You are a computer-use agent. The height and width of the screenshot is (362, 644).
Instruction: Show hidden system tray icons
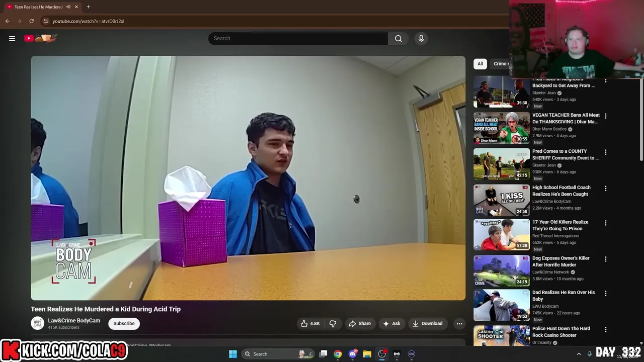tap(579, 354)
